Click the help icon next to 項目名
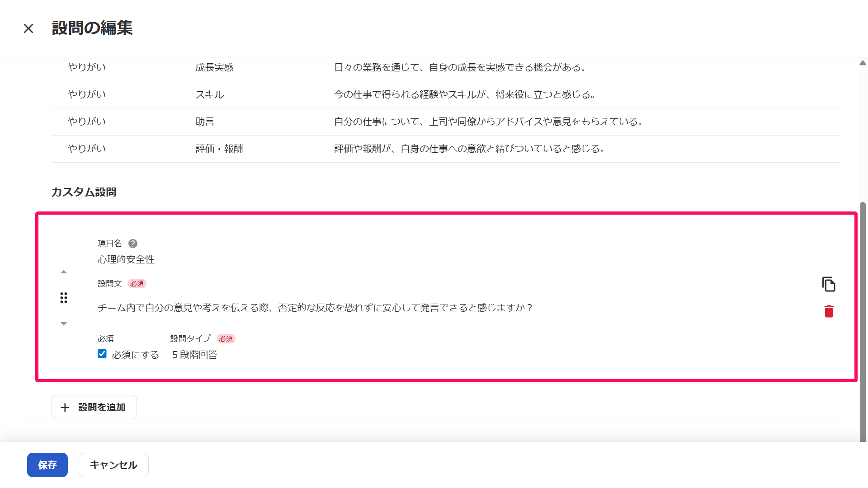 pos(133,244)
